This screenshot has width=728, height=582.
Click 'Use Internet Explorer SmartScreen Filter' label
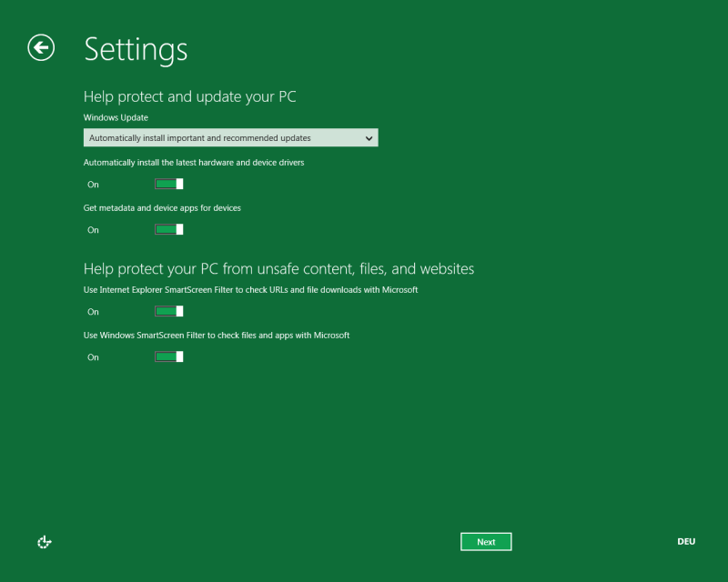pyautogui.click(x=251, y=289)
